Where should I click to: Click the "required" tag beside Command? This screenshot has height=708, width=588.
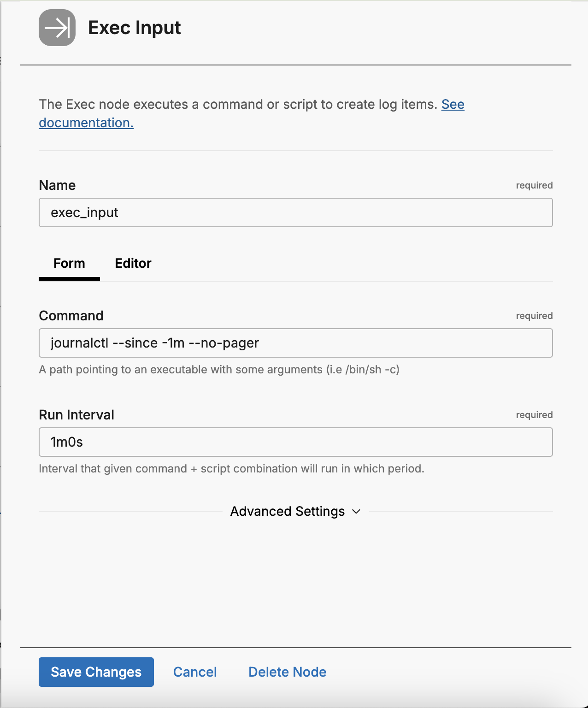[x=534, y=316]
